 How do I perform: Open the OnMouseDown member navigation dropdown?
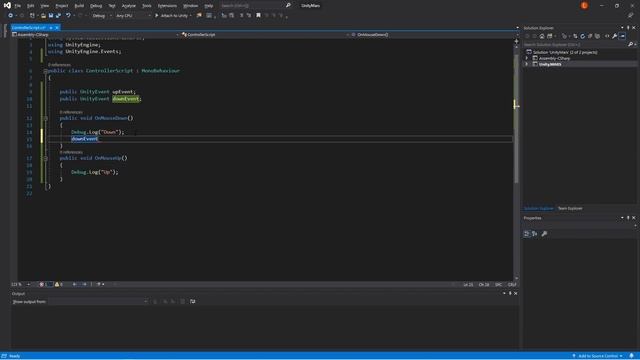pyautogui.click(x=434, y=35)
